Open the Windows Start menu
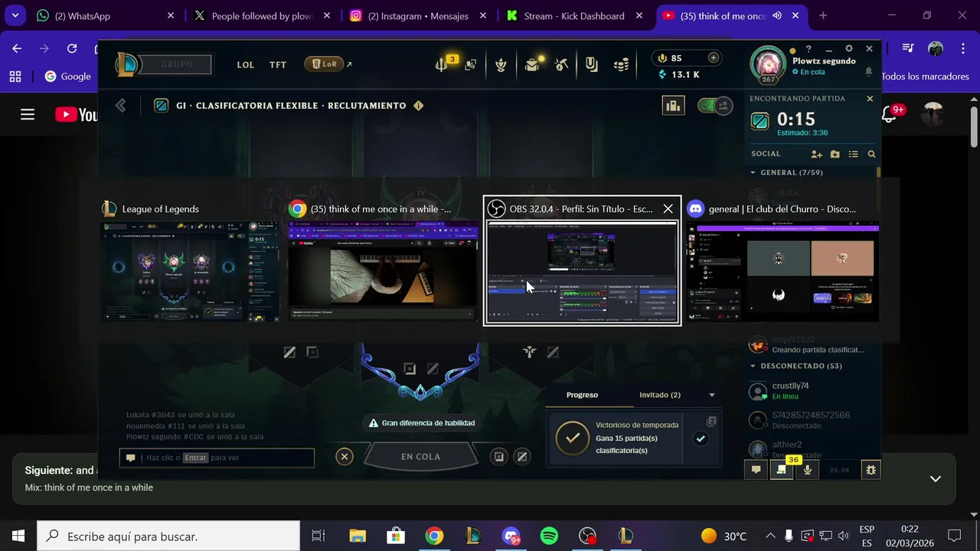 18,536
